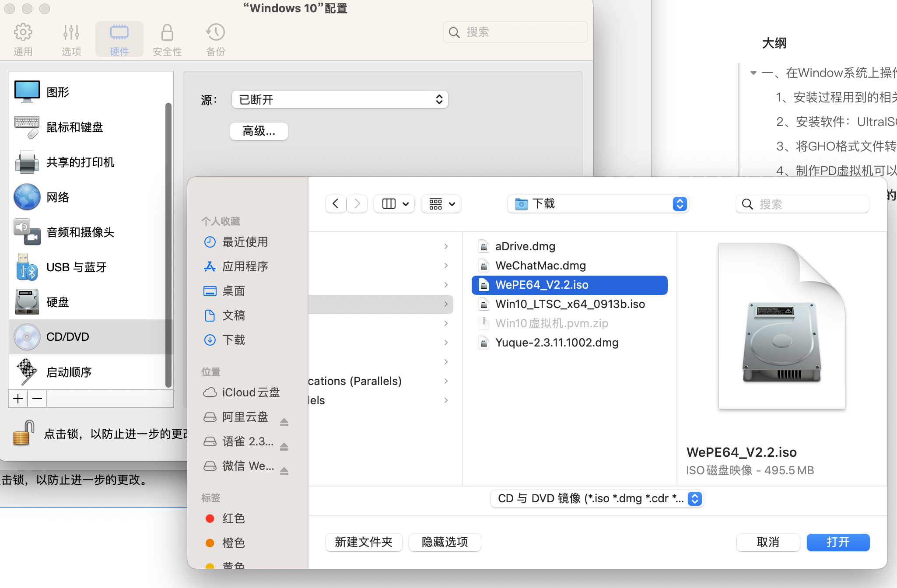Click the 高级... button

click(x=259, y=131)
